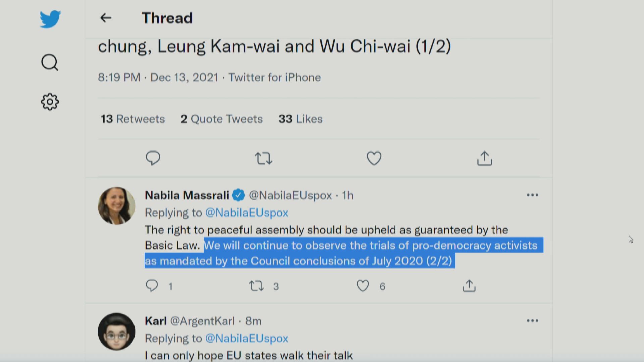View the 13 Retweets list
This screenshot has width=644, height=362.
133,119
